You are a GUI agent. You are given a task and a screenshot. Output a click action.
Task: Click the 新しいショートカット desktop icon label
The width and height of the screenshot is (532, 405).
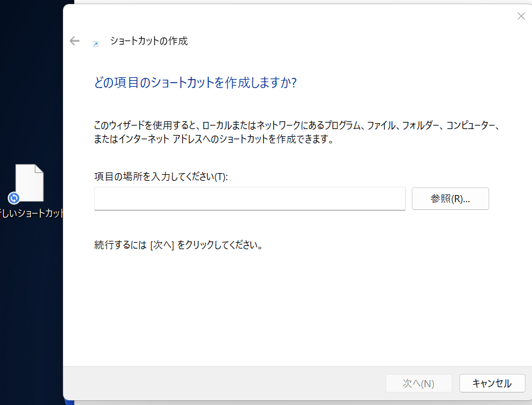tap(32, 214)
